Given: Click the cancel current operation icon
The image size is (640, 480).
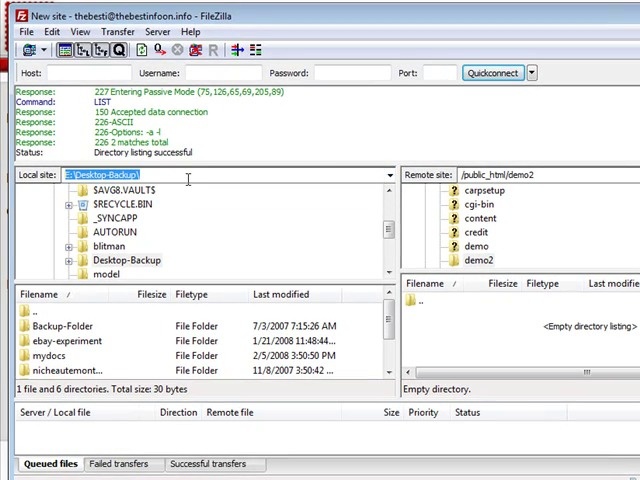Looking at the screenshot, I should [x=177, y=50].
